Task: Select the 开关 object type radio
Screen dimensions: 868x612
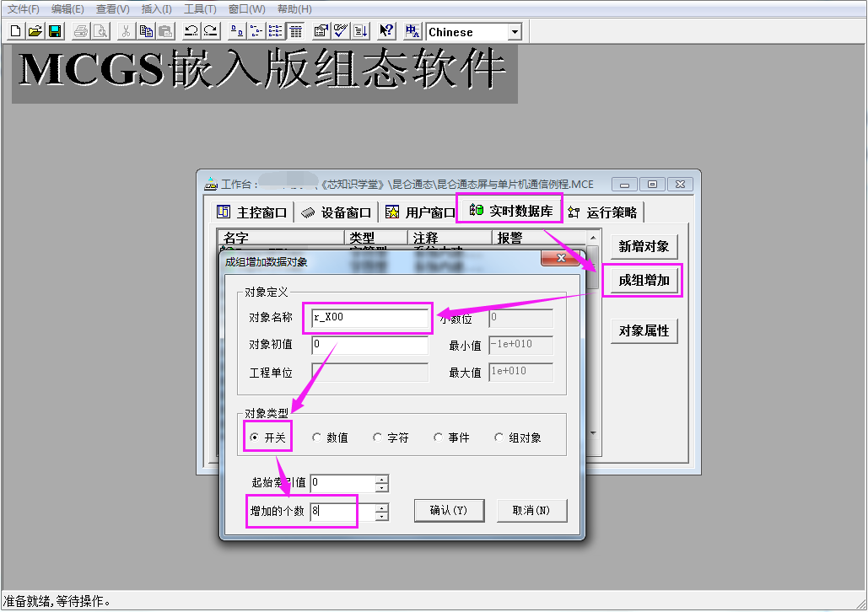Action: coord(267,438)
